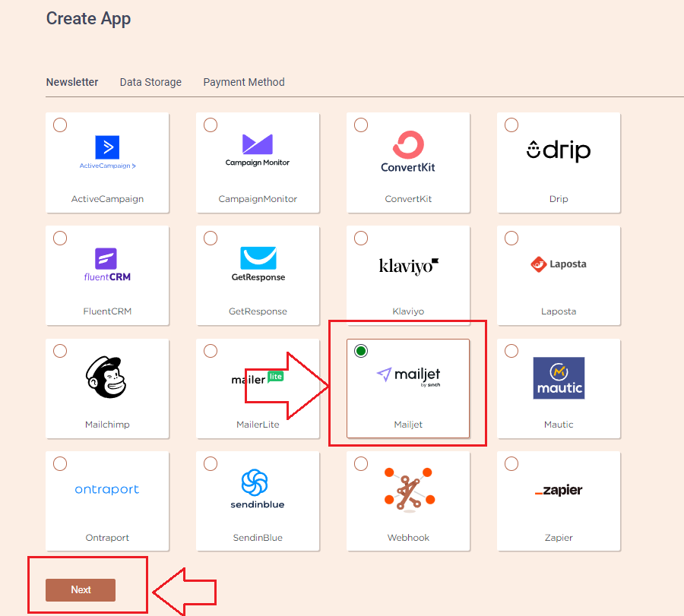
Task: Click the Zapier card label
Action: 559,538
